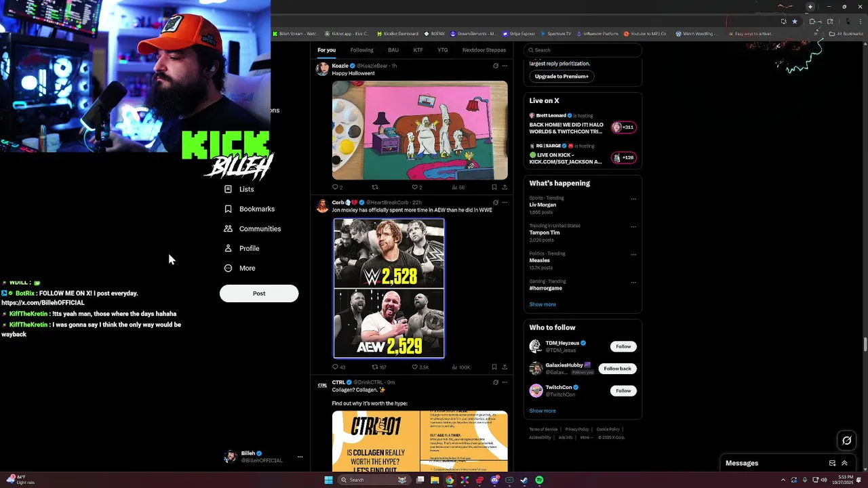Viewport: 868px width, 488px height.
Task: Like Corb's Jon Moxley post
Action: click(420, 367)
